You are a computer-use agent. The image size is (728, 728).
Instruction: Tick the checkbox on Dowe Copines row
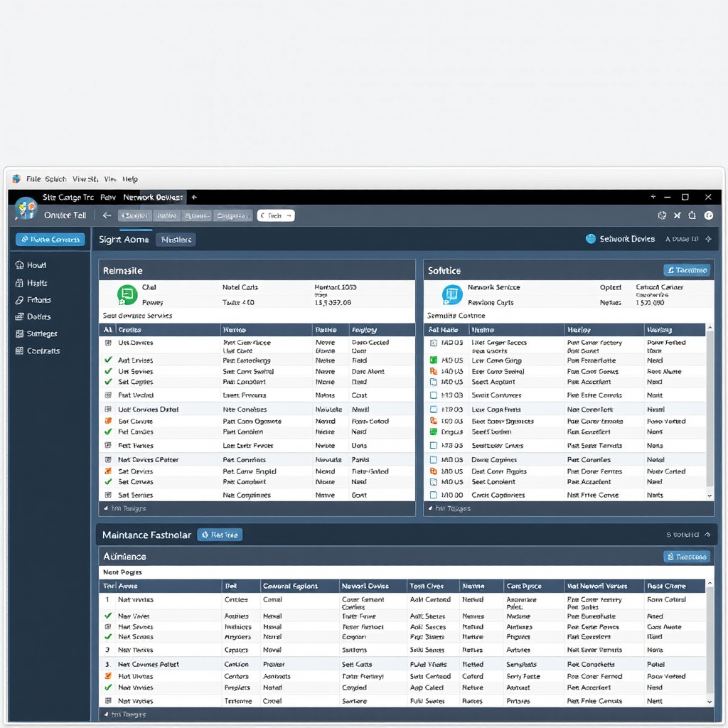(433, 460)
